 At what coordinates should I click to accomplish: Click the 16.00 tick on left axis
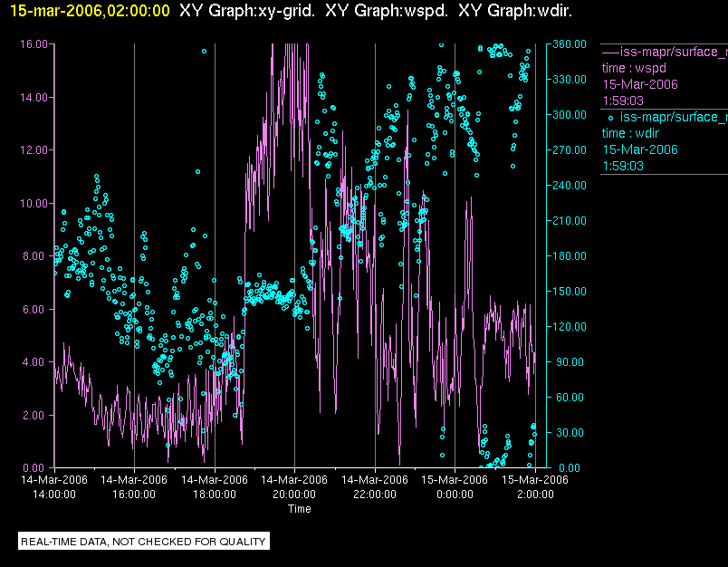[34, 43]
